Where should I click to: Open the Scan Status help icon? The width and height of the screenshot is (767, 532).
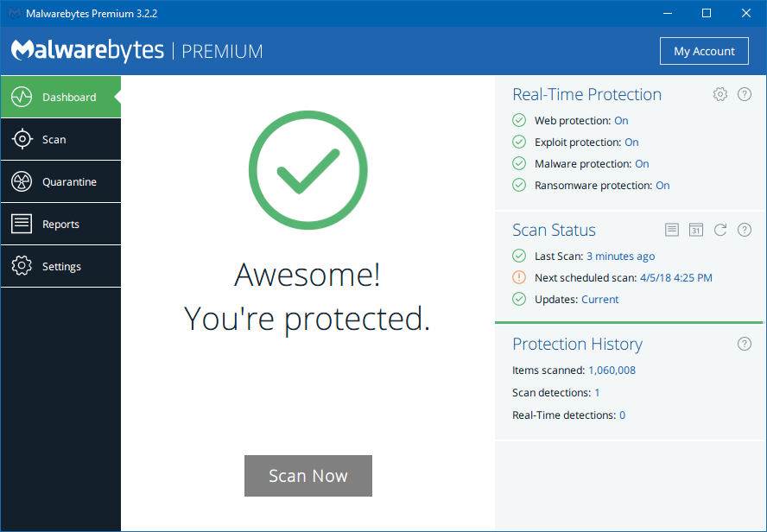pyautogui.click(x=745, y=230)
